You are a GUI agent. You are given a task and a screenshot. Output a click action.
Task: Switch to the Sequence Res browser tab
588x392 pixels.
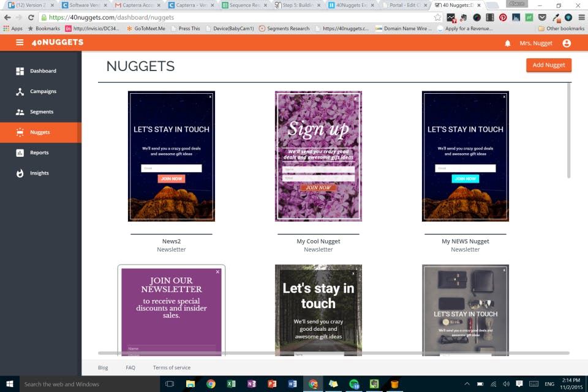(x=244, y=6)
